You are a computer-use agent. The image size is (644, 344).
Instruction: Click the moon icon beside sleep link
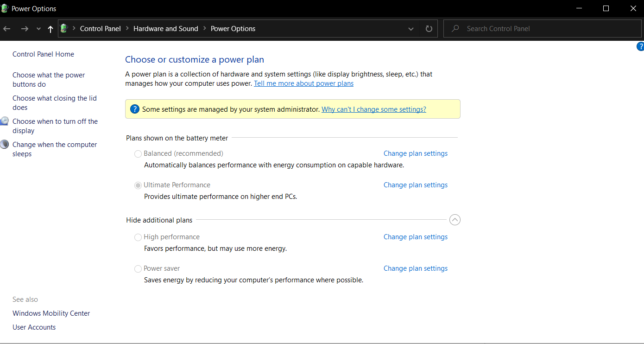click(4, 144)
